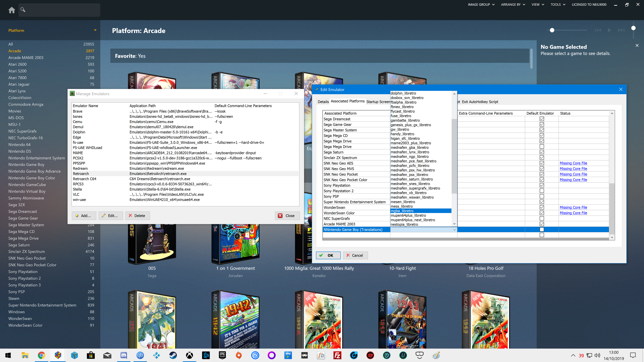Open the Windows Start menu
The height and width of the screenshot is (362, 644).
pos(8,355)
